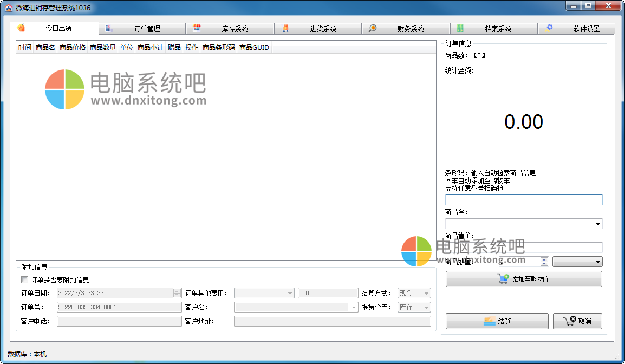
Task: Expand the 客户名 combo box
Action: tap(354, 307)
